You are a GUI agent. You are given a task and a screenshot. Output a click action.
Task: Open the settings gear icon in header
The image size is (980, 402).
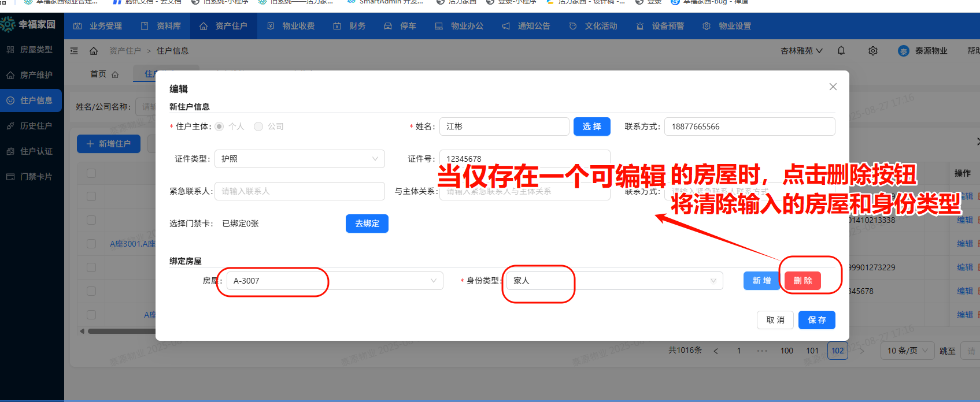pos(873,51)
